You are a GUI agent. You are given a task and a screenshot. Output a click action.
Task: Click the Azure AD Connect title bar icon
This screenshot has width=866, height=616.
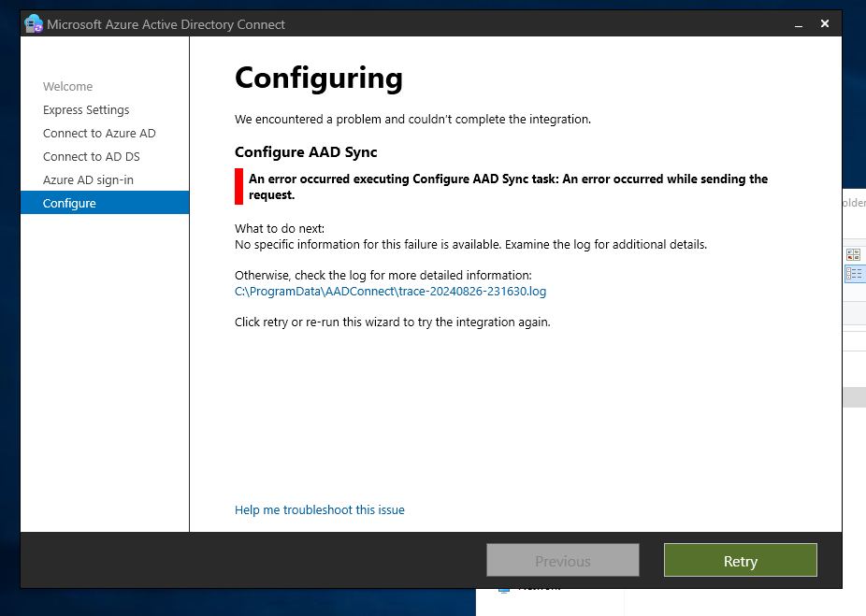34,22
